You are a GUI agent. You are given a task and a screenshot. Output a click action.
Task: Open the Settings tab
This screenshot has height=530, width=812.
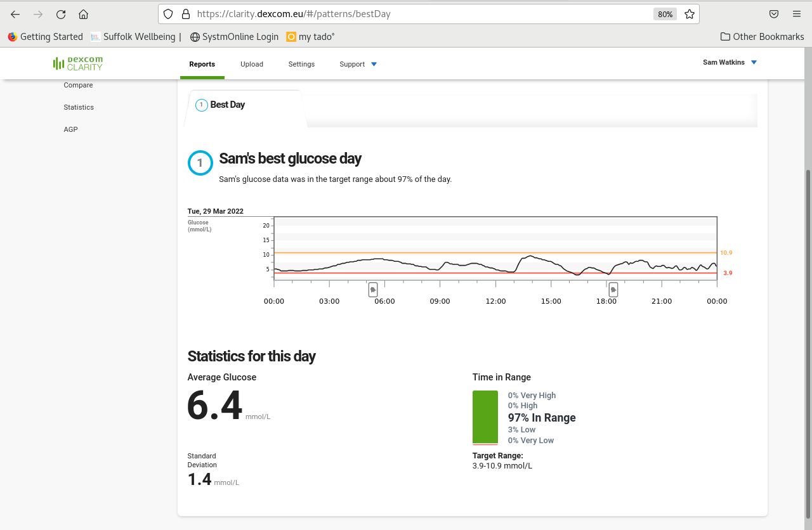point(301,64)
